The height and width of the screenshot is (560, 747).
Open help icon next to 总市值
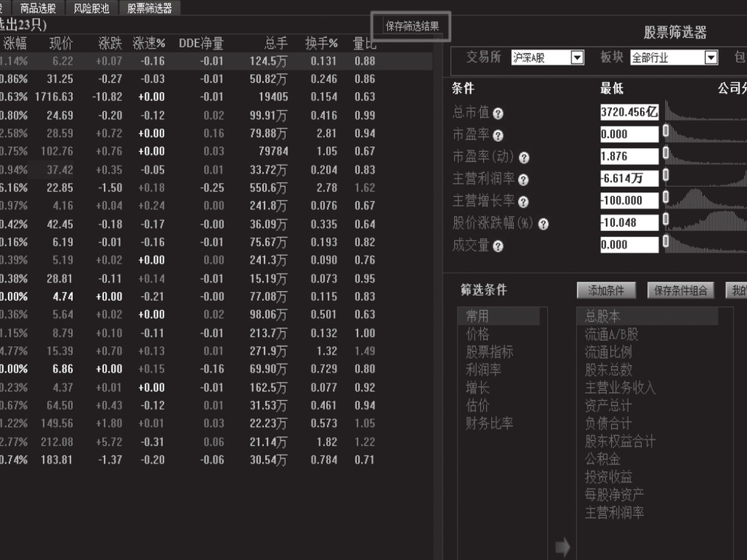point(498,113)
